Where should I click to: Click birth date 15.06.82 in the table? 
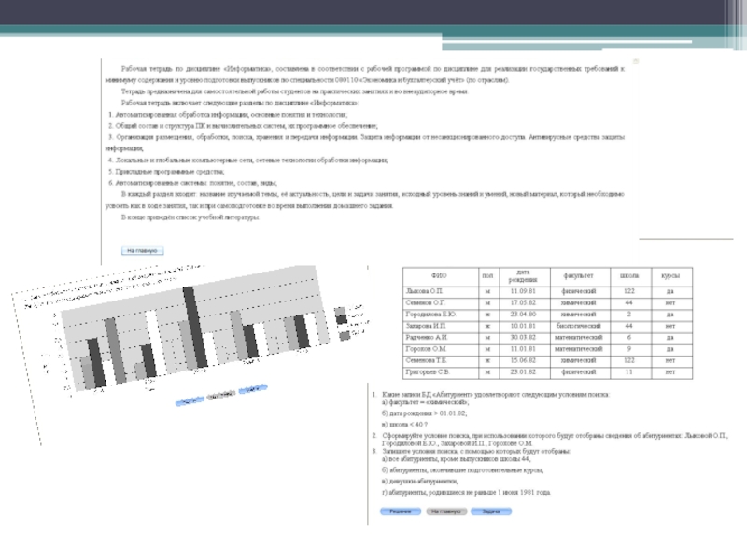523,360
